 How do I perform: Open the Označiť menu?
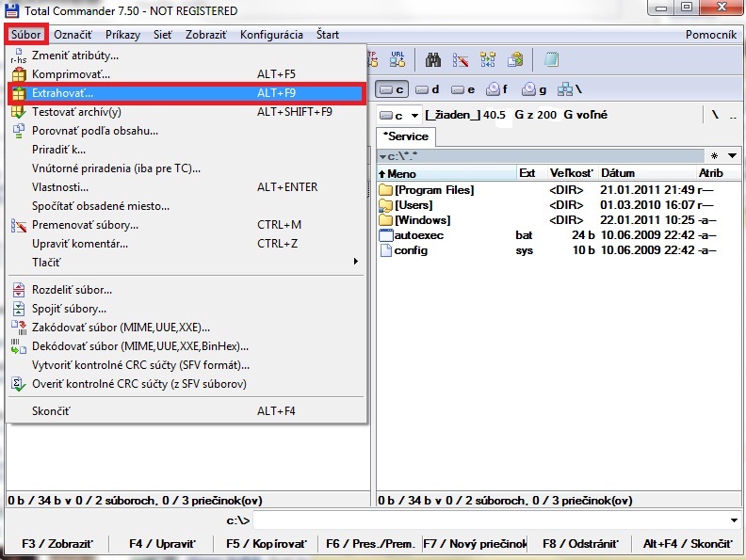pyautogui.click(x=73, y=35)
